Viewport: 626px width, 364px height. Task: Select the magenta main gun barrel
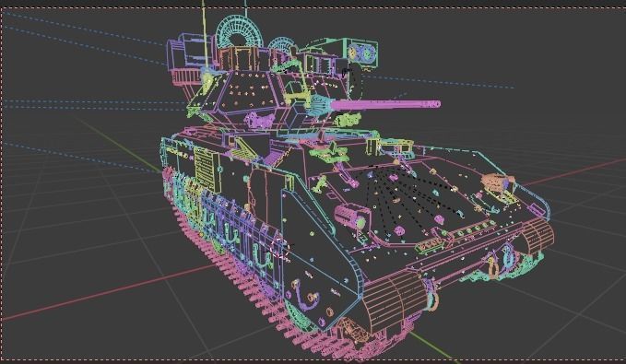(x=385, y=104)
